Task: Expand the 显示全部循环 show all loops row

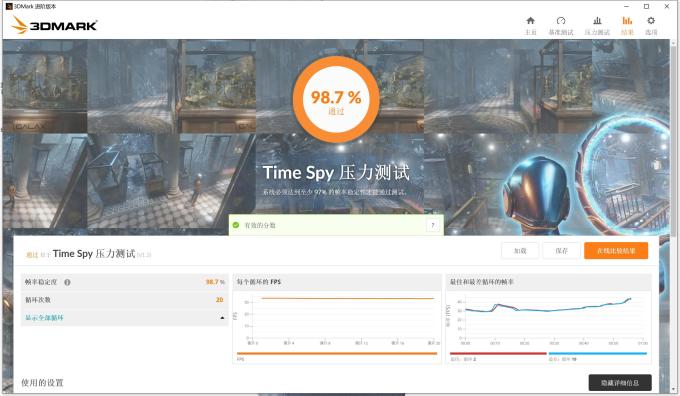Action: (124, 317)
